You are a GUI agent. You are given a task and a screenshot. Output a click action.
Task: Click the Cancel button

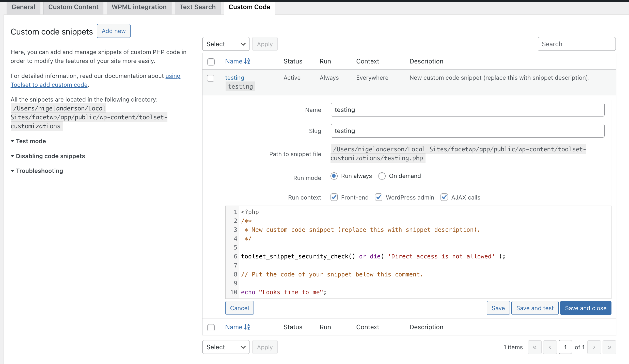tap(239, 308)
